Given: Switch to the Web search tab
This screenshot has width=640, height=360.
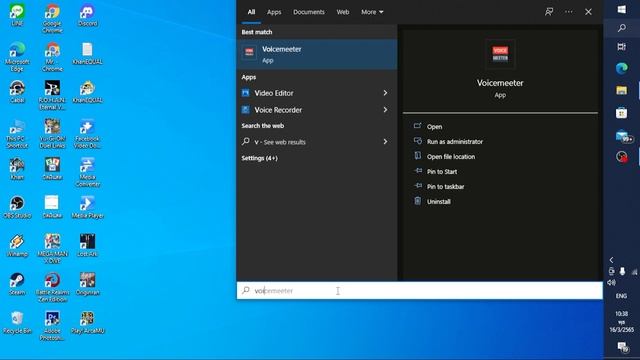Looking at the screenshot, I should 343,12.
